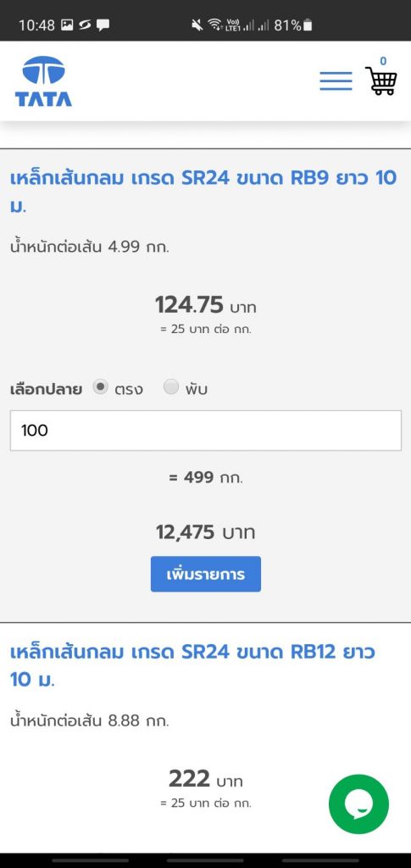Open the shopping cart

tap(381, 81)
